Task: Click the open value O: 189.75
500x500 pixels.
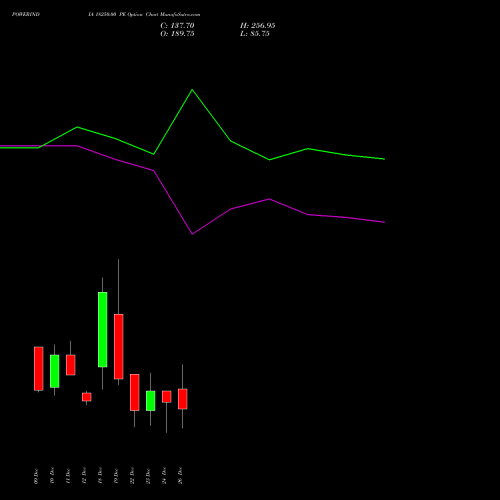Action: [x=177, y=34]
